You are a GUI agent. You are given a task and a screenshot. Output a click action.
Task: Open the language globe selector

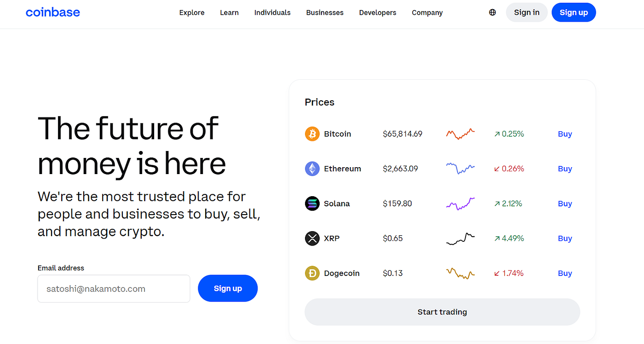(492, 12)
